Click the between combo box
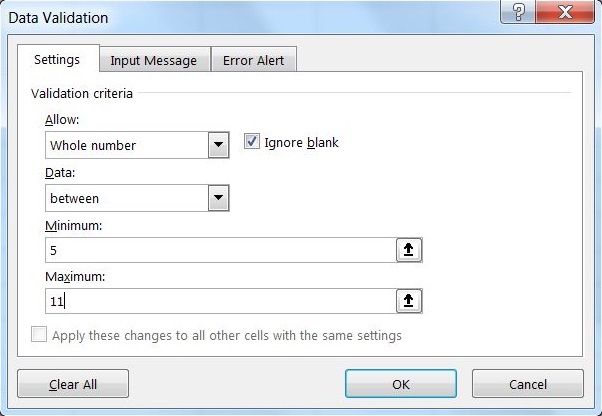This screenshot has width=602, height=416. tap(126, 198)
